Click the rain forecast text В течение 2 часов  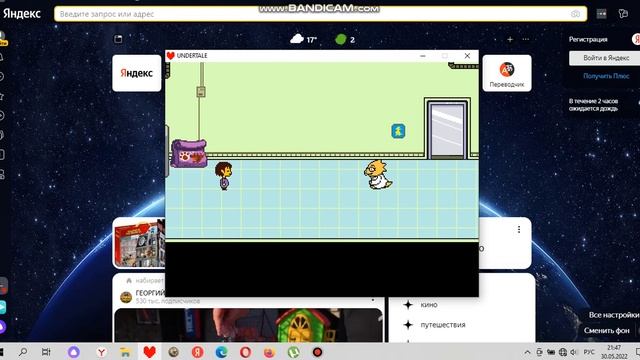(x=593, y=104)
